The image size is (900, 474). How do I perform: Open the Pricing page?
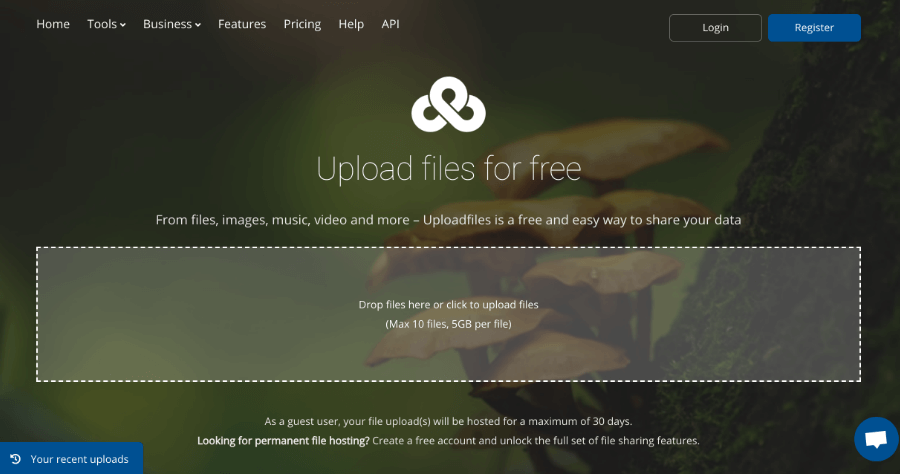click(302, 24)
